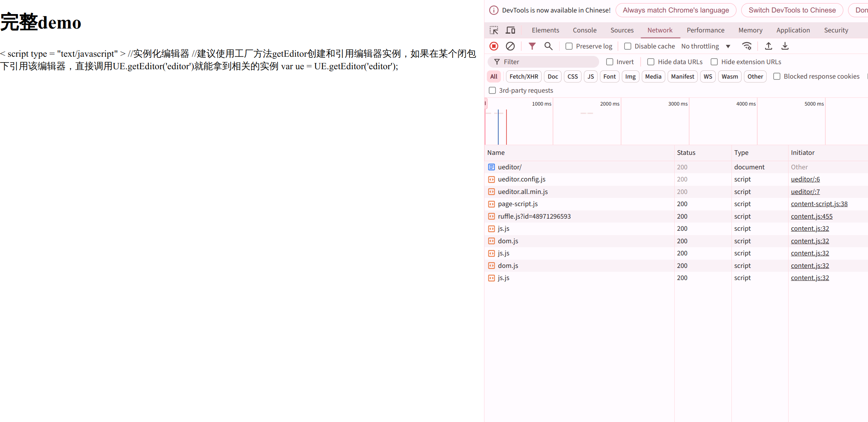Select the ueditor.config.js request

pos(676,180)
